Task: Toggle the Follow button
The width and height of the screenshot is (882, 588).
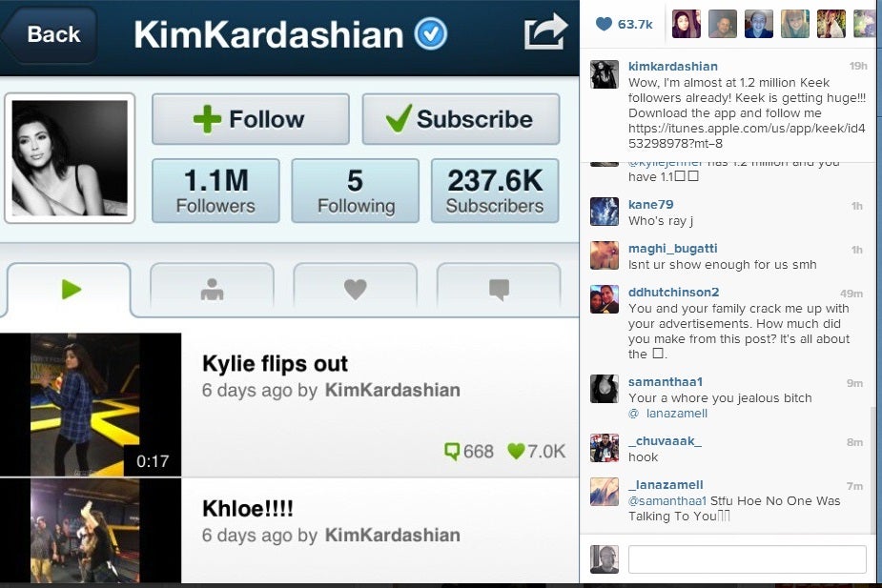Action: click(251, 119)
